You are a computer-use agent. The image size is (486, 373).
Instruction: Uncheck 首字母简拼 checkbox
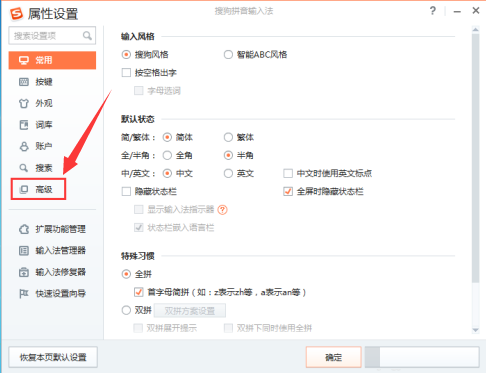(139, 292)
